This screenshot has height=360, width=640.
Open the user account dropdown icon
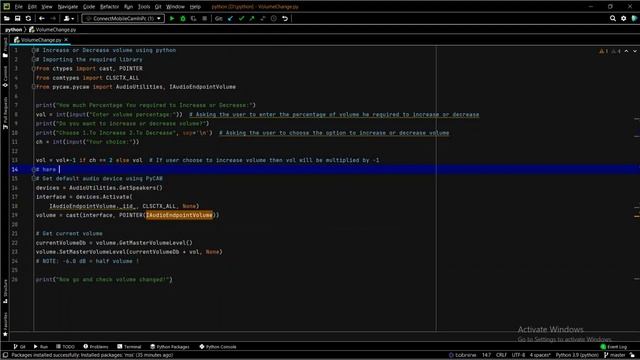[x=69, y=18]
